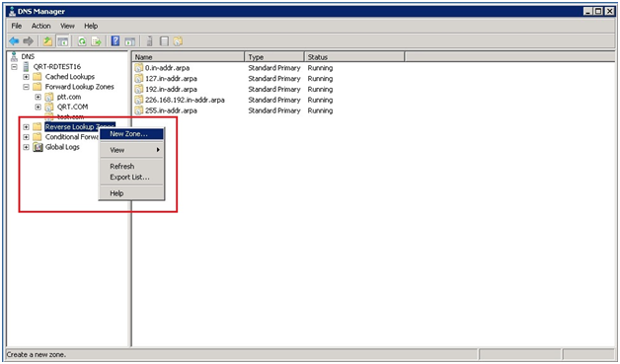Click the Cached Lookups folder icon

[38, 77]
